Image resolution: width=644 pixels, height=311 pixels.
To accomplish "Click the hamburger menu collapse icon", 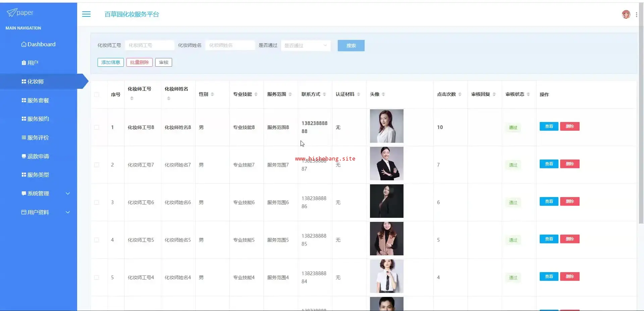I will [x=86, y=14].
